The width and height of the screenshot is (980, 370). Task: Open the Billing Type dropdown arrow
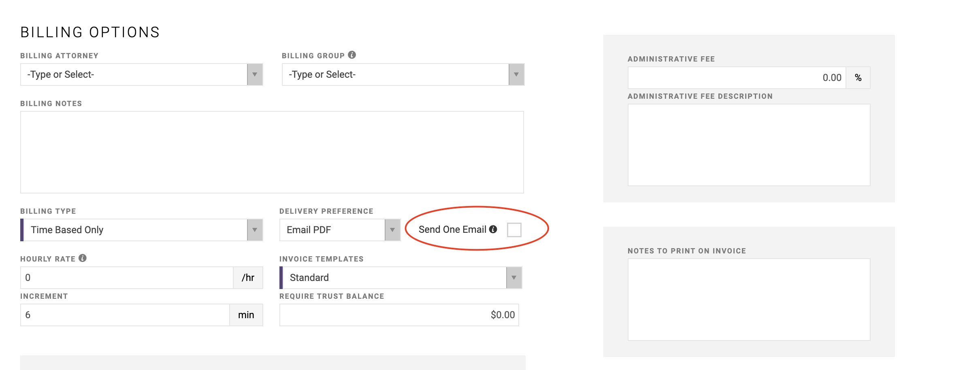pos(255,230)
